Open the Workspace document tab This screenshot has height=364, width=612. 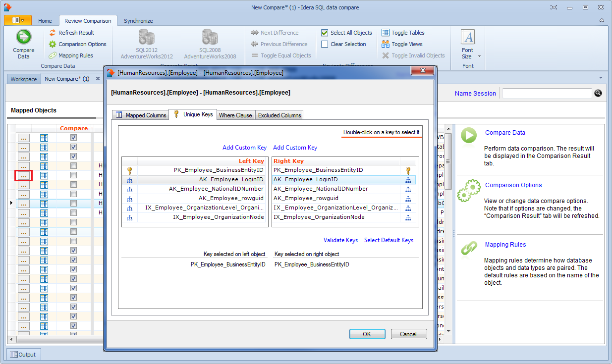point(24,79)
